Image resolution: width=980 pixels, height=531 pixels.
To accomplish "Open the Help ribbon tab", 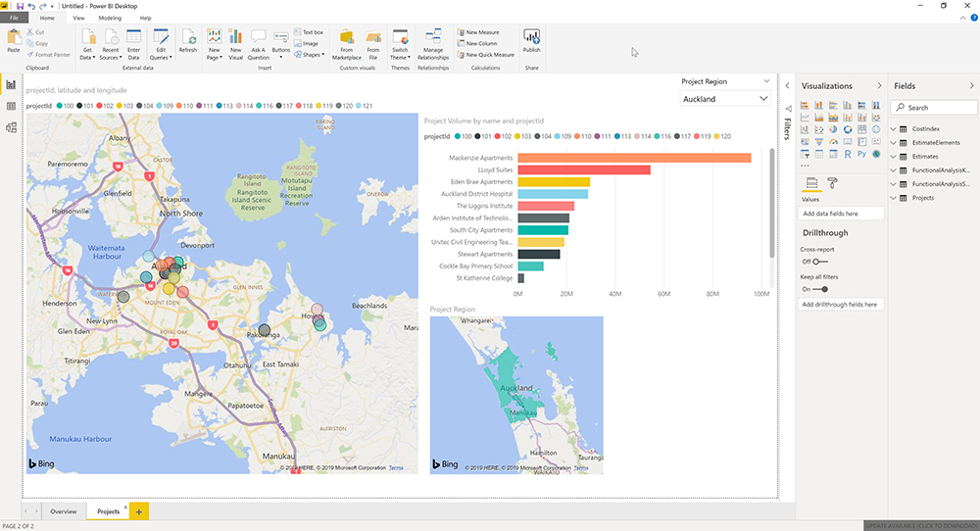I will (x=145, y=18).
